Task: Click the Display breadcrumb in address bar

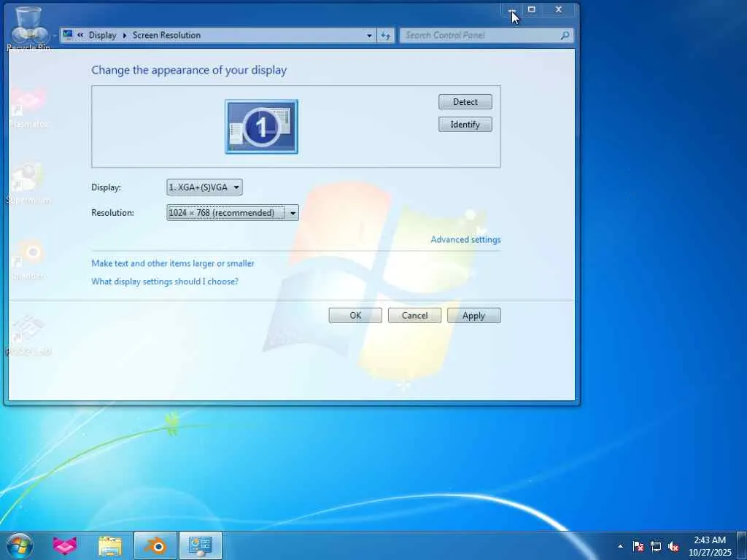Action: [x=102, y=35]
